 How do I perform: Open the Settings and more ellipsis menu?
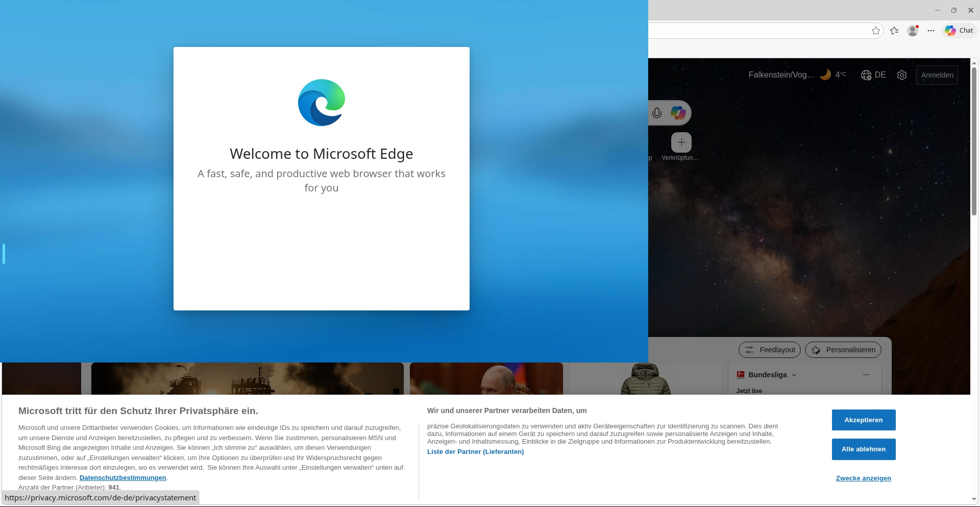(931, 31)
